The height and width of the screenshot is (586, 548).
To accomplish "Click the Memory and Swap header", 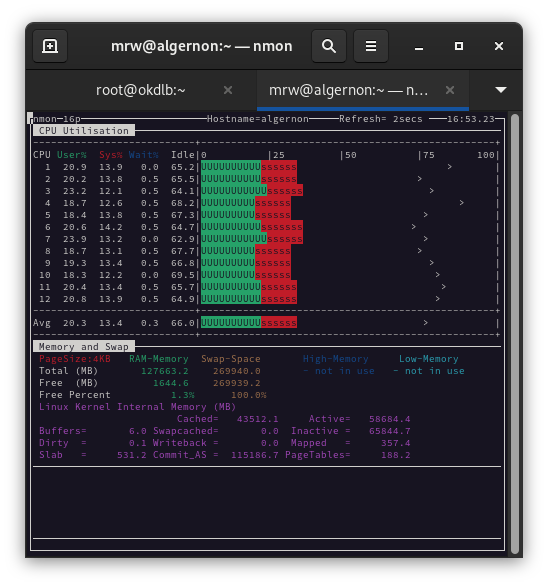I will 84,347.
